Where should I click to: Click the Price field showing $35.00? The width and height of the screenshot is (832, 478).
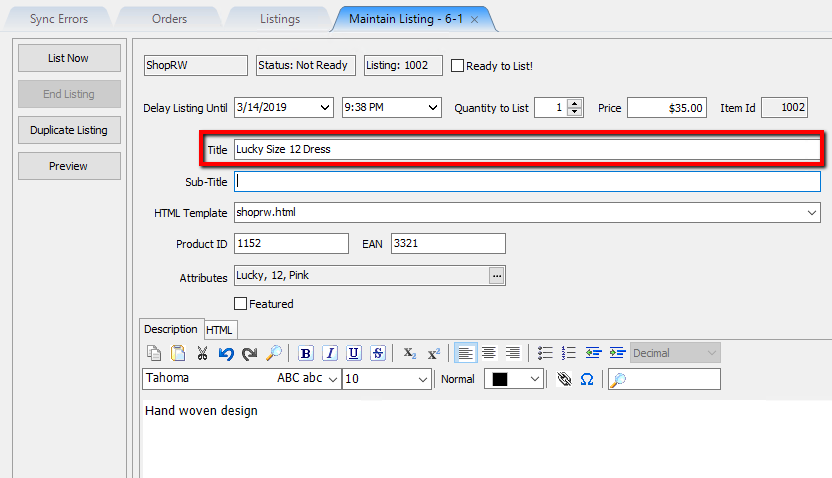tap(666, 108)
